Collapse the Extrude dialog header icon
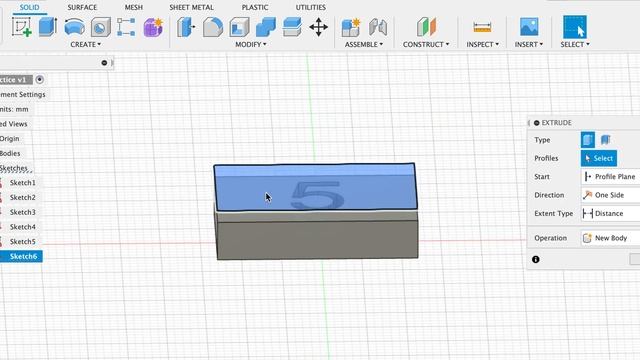640x360 pixels. point(537,123)
